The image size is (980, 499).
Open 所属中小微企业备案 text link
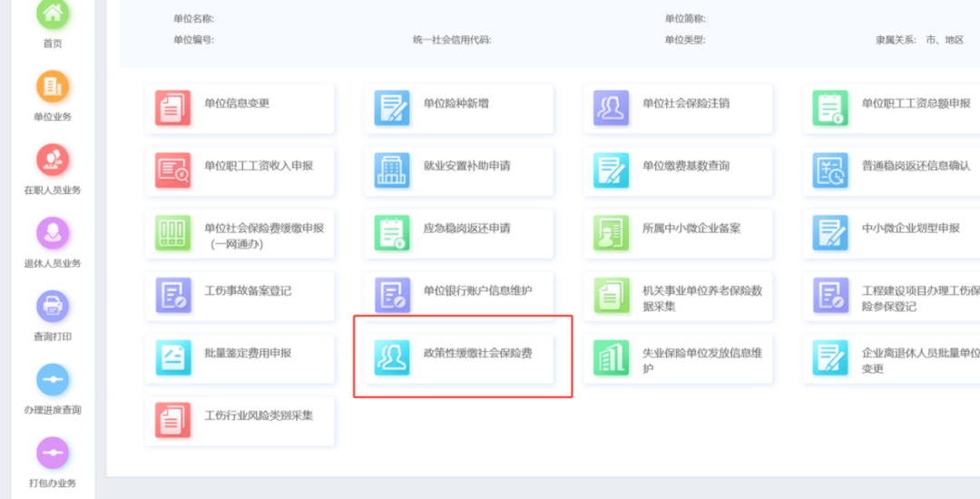(x=691, y=229)
